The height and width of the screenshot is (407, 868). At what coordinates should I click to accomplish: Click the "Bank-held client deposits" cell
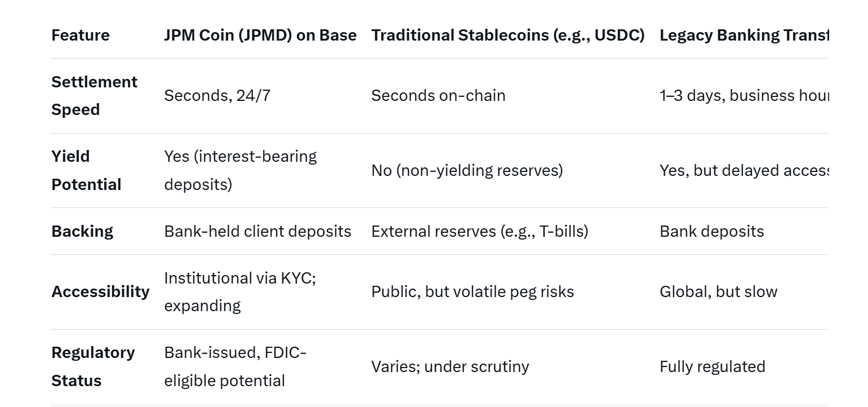(257, 231)
